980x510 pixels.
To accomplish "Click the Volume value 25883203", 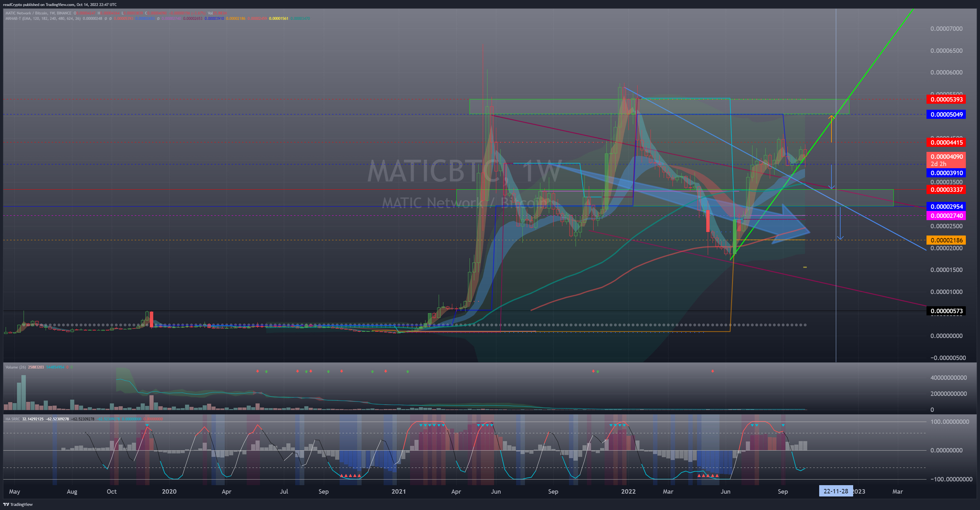I will (36, 367).
